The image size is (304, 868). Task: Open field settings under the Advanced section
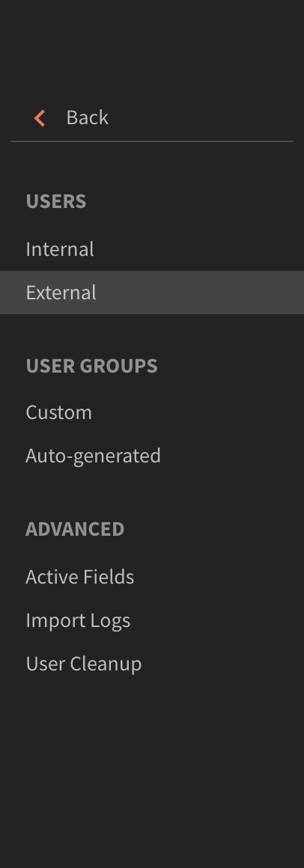(x=79, y=577)
